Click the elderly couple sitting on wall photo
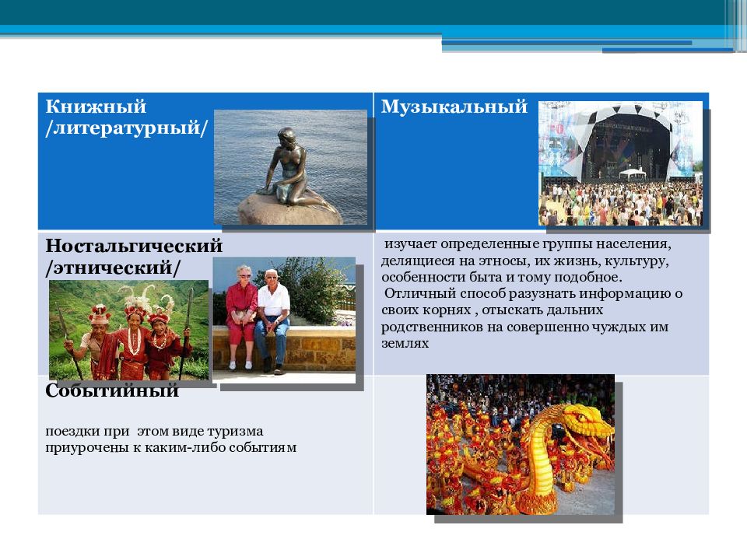 pos(284,320)
